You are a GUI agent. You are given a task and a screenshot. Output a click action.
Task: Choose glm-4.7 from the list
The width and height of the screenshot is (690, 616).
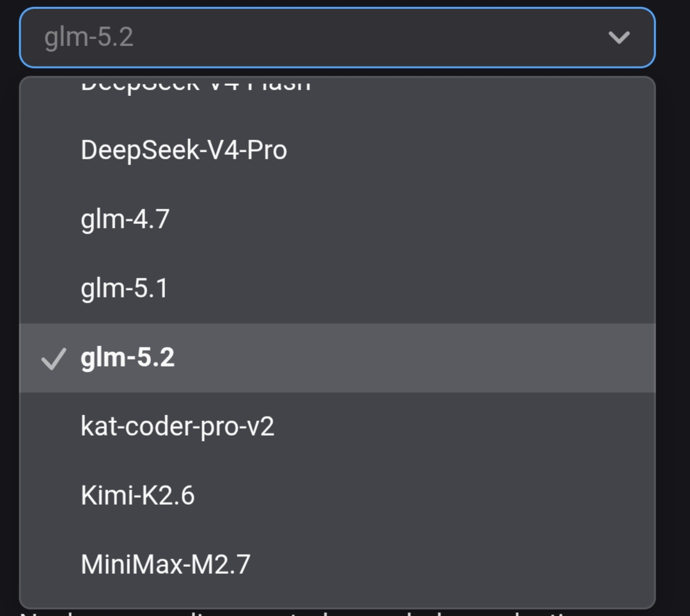pos(338,219)
